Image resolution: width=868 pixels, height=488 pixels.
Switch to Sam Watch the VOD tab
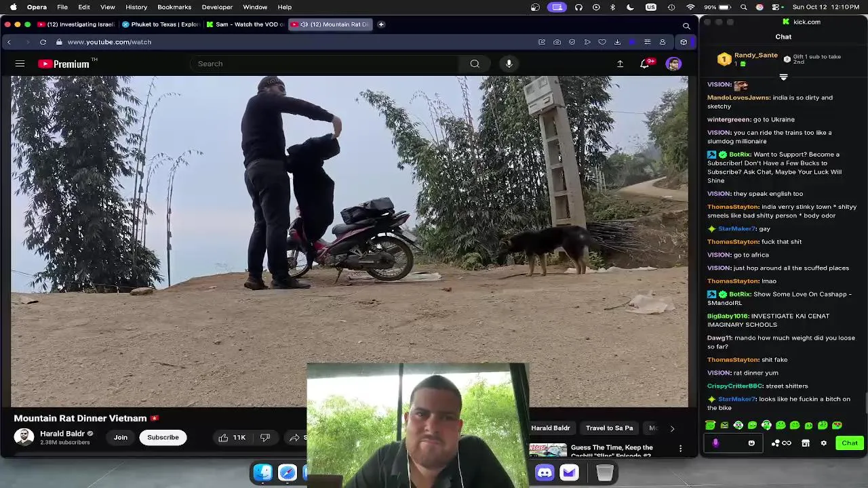(x=245, y=24)
